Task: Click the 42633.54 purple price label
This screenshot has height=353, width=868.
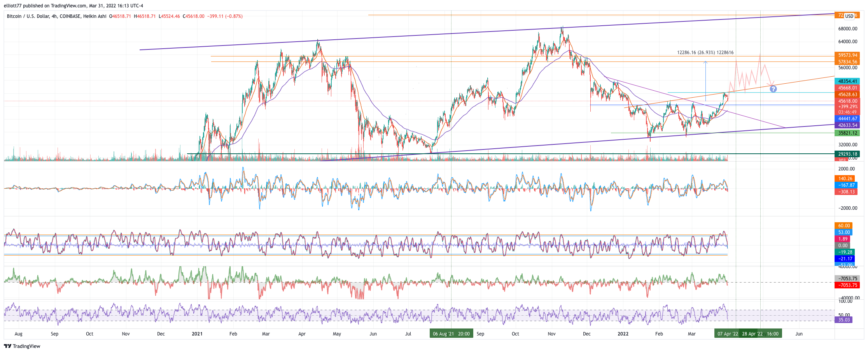Action: [x=847, y=125]
